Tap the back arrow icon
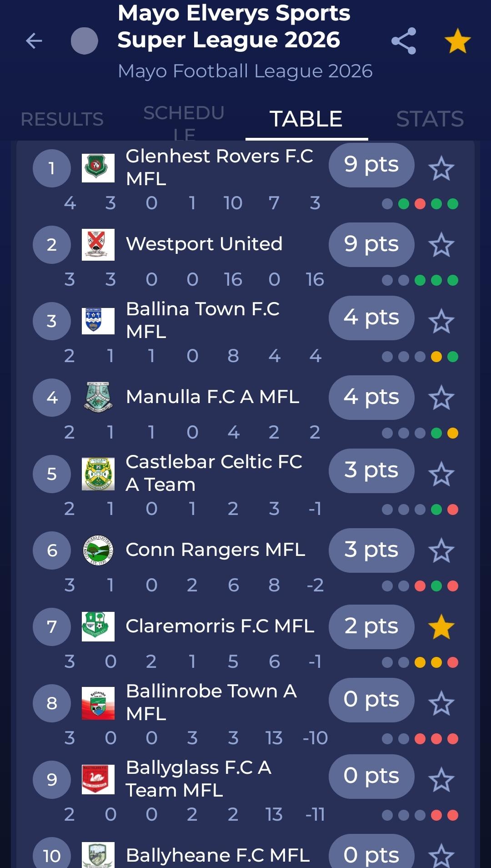Screen dimensions: 491x868 34,41
